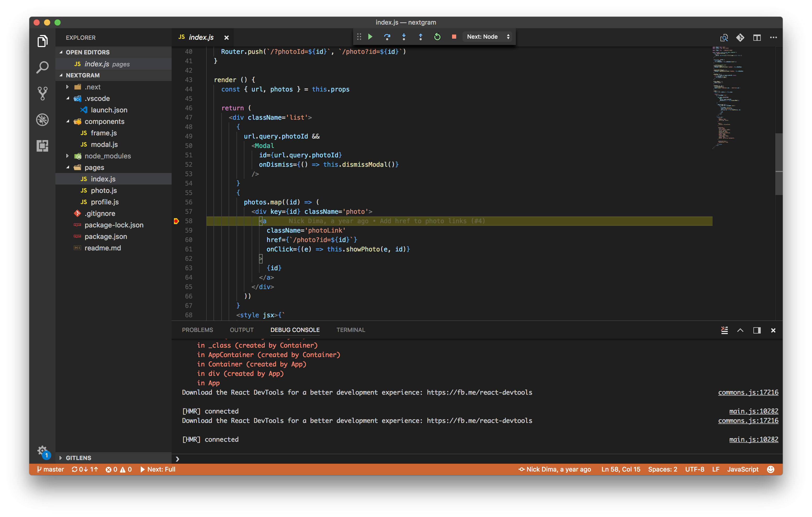Screen dimensions: 812x517
Task: Open the Search view in activity bar
Action: click(x=42, y=67)
